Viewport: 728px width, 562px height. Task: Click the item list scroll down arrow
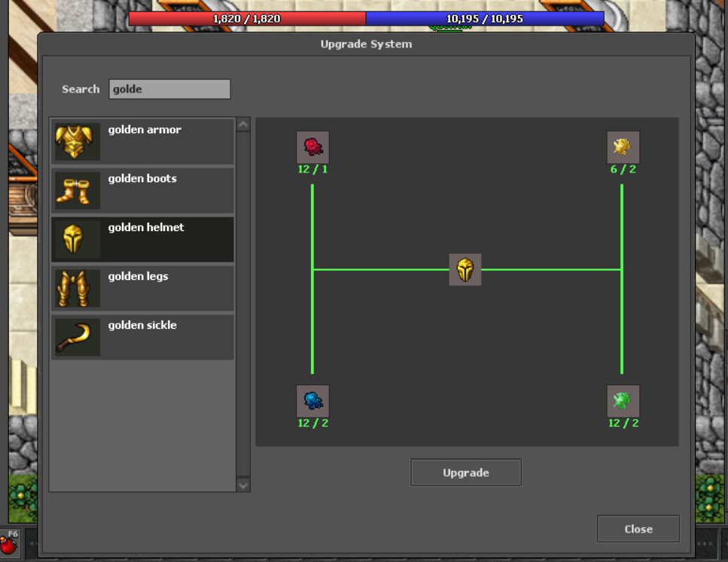click(x=243, y=485)
